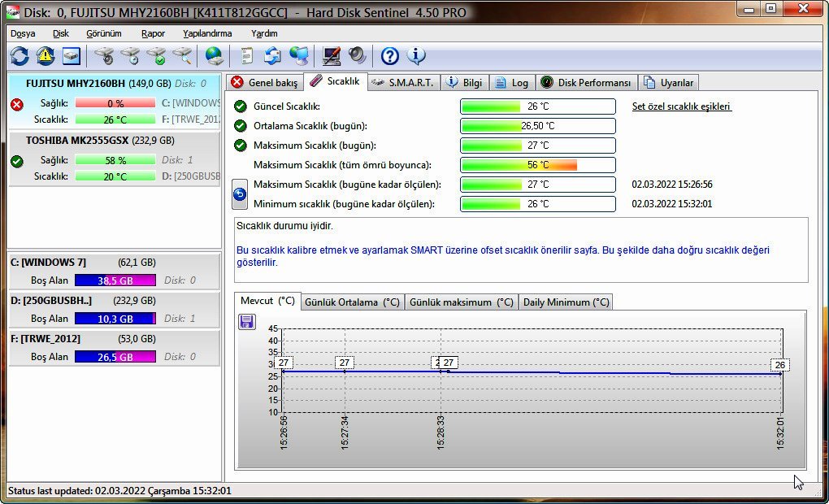Screen dimensions: 829x504
Task: Click the timestamp 02.03.2022 15:32:01 beside Minimum sıcaklık
Action: click(x=672, y=203)
